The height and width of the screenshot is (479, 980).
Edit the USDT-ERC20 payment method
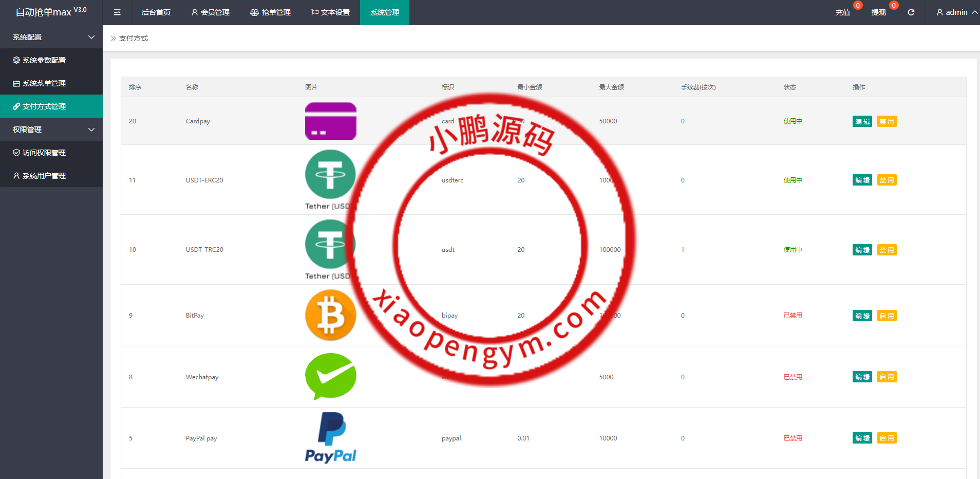pos(862,180)
